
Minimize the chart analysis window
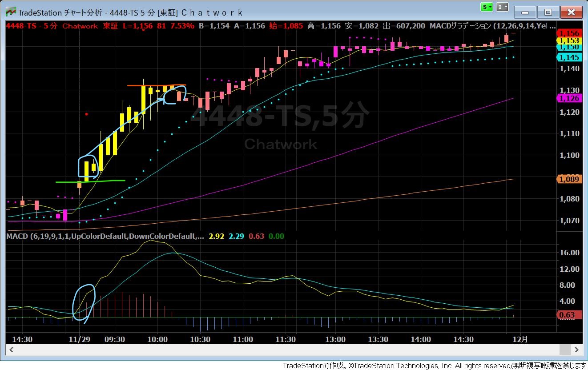tap(525, 12)
